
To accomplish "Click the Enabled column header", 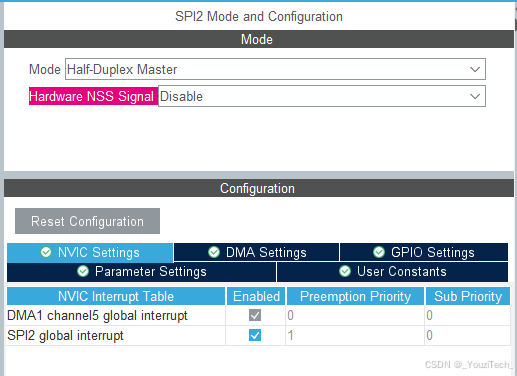I will point(256,296).
